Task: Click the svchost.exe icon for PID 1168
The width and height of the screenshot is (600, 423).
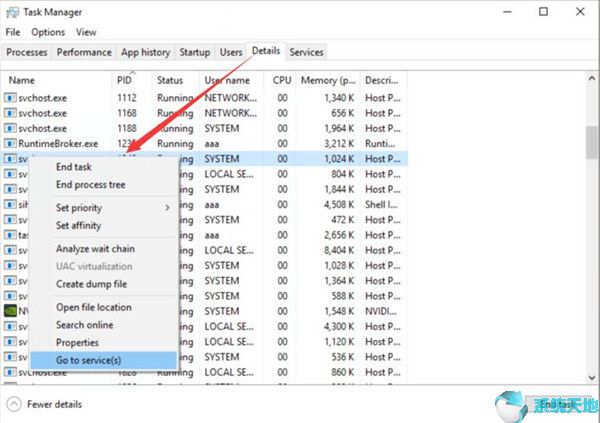Action: click(11, 113)
